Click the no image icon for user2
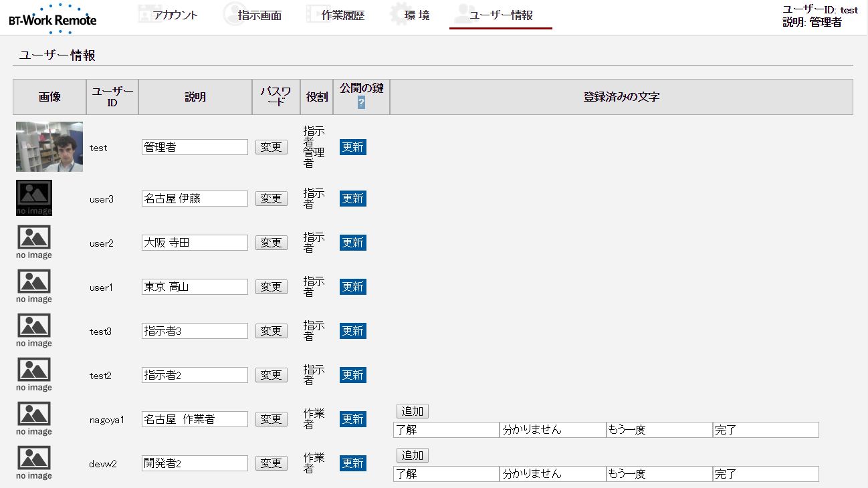Screen dimensions: 868x488 [34, 242]
